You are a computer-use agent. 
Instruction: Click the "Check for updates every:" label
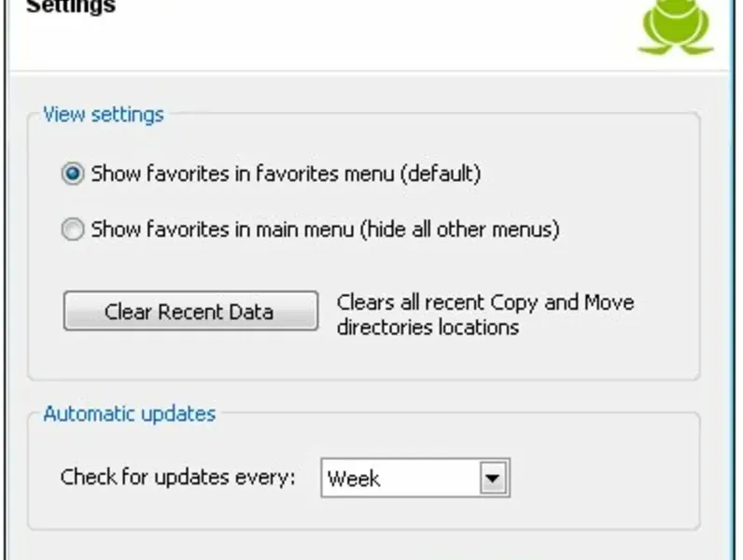point(177,477)
